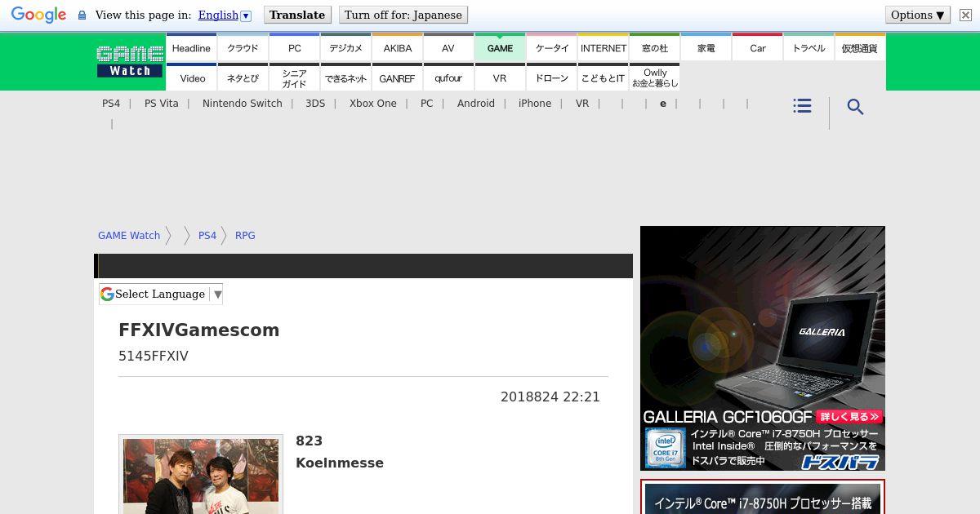Open the クラウド tab

click(243, 48)
